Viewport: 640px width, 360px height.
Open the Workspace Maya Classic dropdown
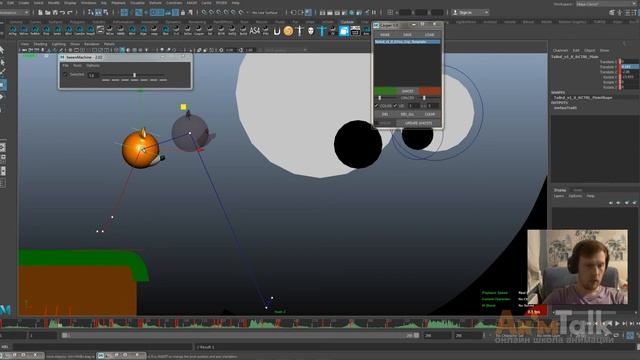pos(606,4)
